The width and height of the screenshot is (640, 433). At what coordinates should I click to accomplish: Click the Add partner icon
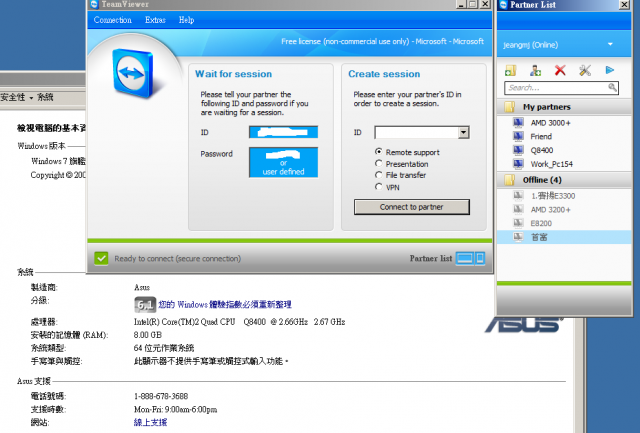(x=535, y=71)
